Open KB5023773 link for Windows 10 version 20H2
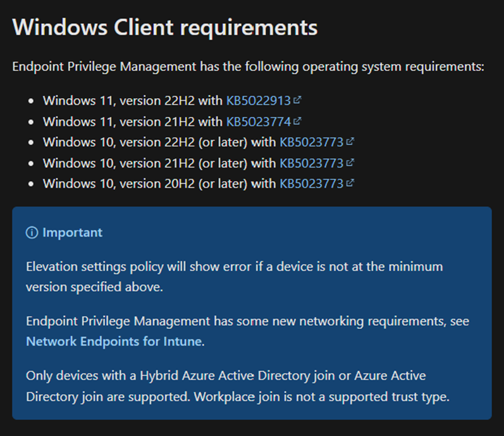 [311, 184]
